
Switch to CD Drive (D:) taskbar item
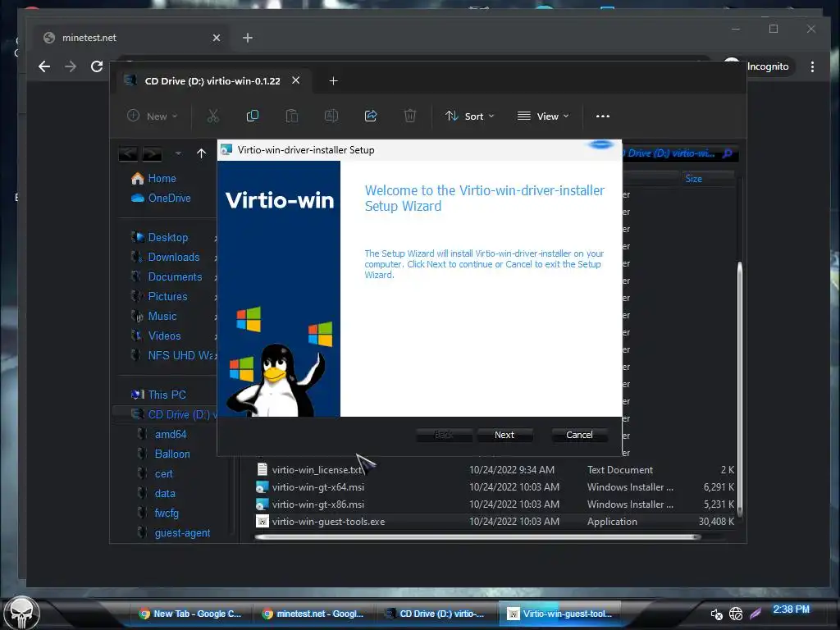click(x=436, y=614)
